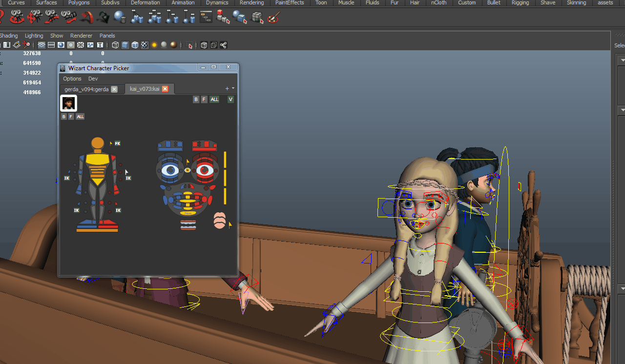Image resolution: width=625 pixels, height=364 pixels.
Task: Click the green V button in picker
Action: pos(230,100)
